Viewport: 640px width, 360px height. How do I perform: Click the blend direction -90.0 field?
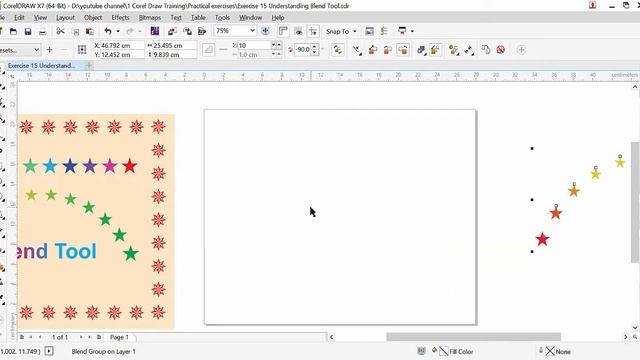(x=302, y=49)
